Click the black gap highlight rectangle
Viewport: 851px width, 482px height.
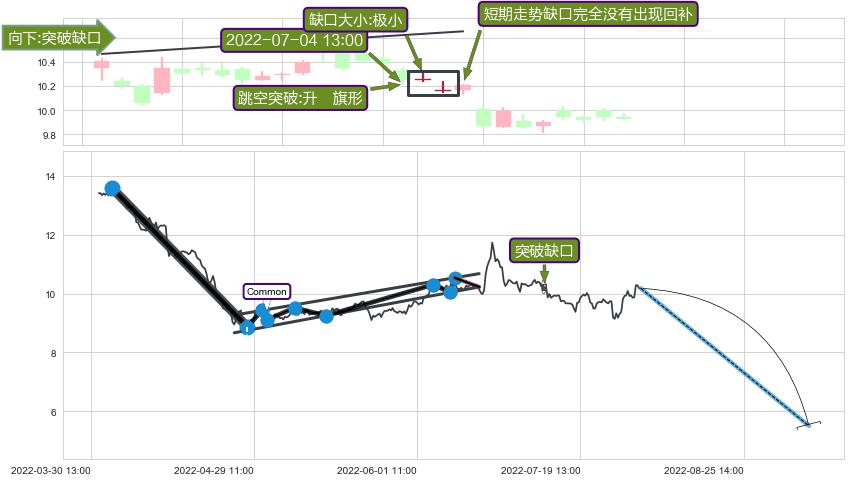tap(434, 84)
